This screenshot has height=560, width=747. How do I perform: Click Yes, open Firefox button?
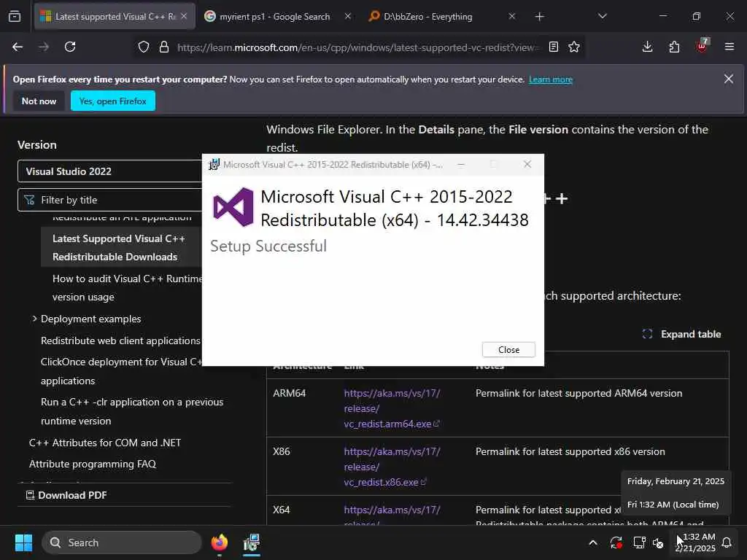[113, 101]
